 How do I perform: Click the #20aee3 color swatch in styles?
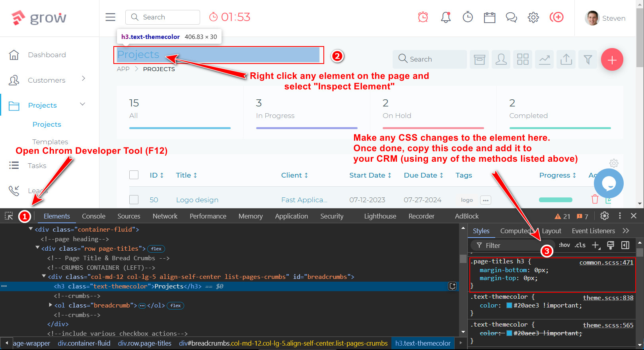(509, 306)
